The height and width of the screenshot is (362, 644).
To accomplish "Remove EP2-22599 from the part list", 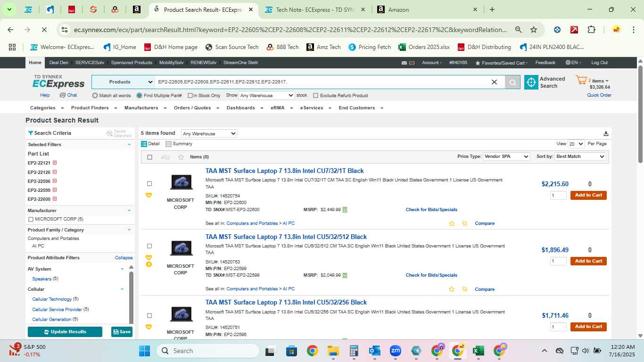I will (x=55, y=190).
